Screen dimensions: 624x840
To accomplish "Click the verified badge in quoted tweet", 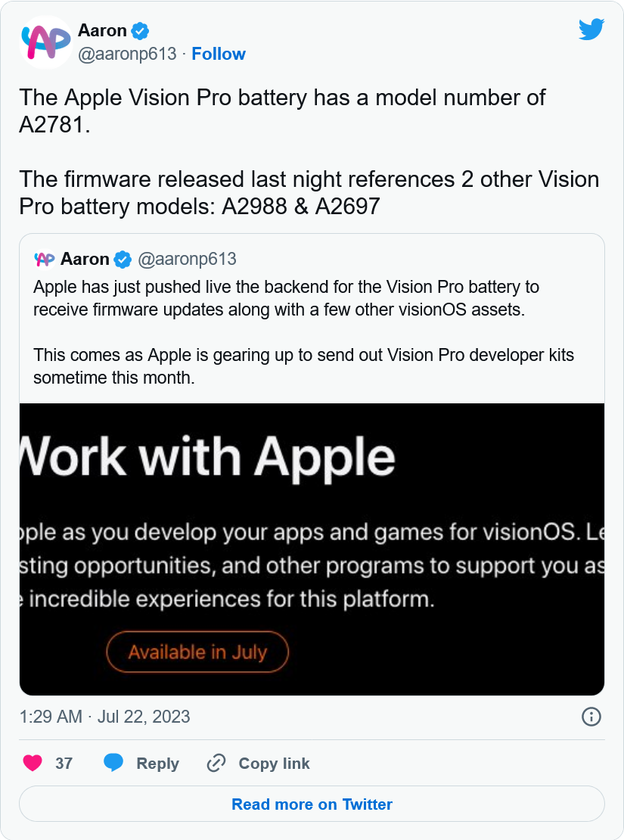I will [x=123, y=260].
